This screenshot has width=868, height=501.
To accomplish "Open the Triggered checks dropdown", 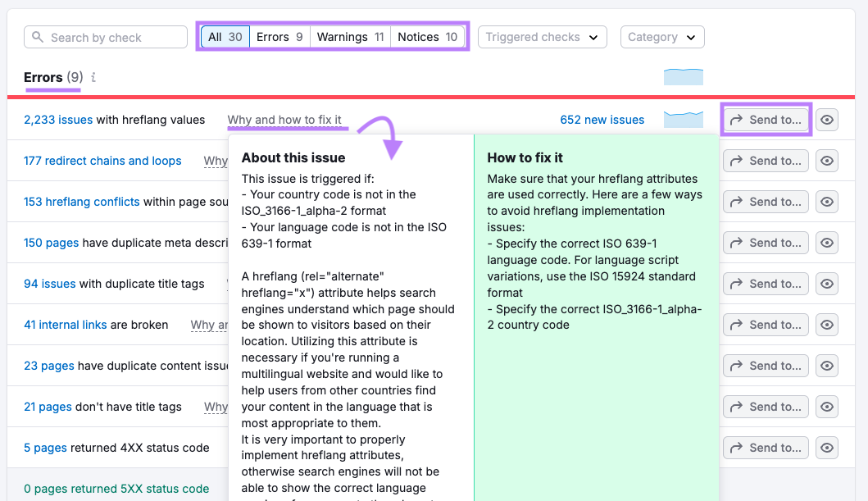I will (542, 37).
